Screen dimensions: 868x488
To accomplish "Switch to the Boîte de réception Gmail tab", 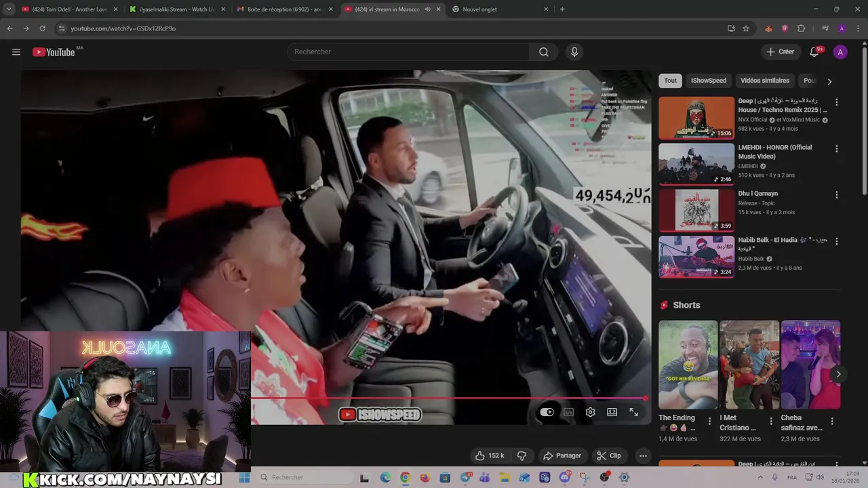I will click(285, 9).
